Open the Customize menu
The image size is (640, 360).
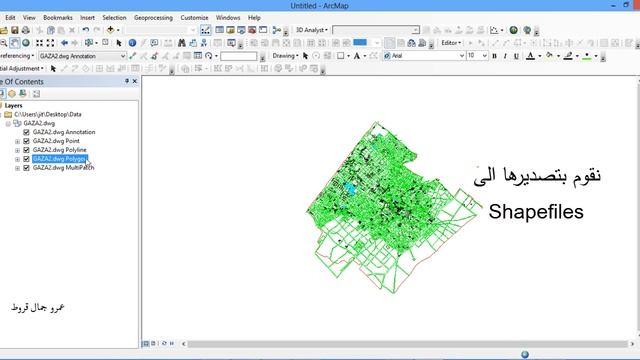pos(194,18)
